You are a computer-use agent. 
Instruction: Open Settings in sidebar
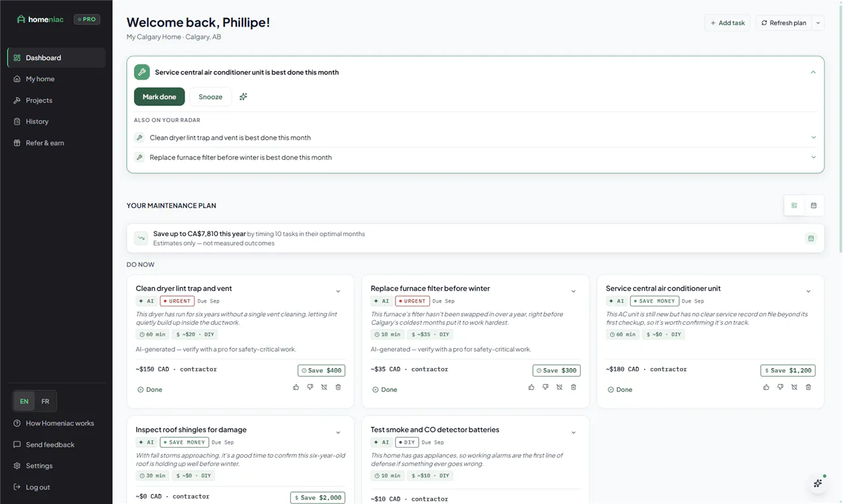point(56,466)
